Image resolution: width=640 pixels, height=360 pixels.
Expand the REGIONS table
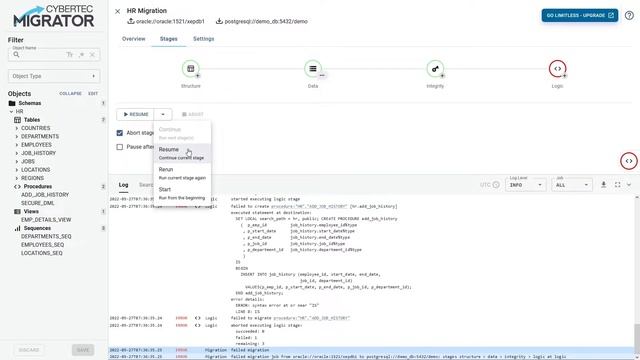(17, 178)
